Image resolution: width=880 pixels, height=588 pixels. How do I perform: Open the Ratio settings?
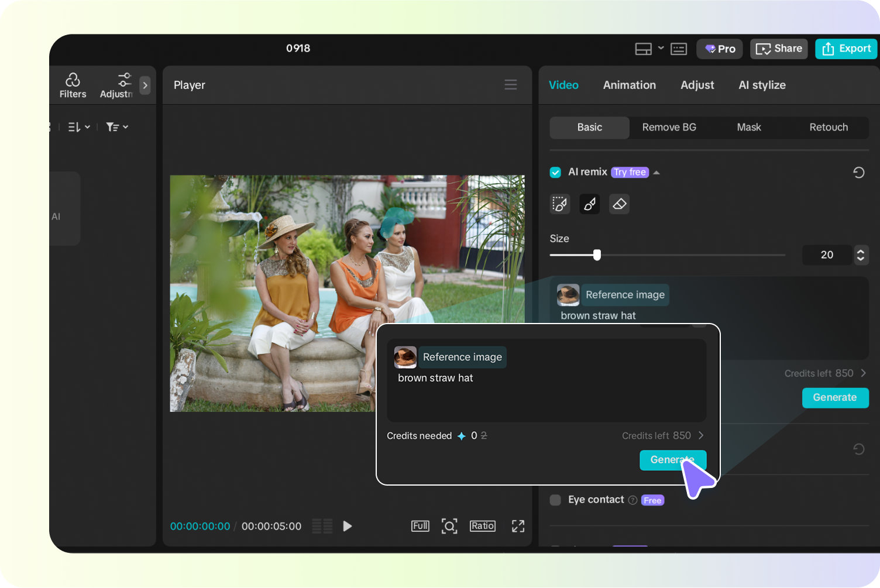pyautogui.click(x=483, y=526)
